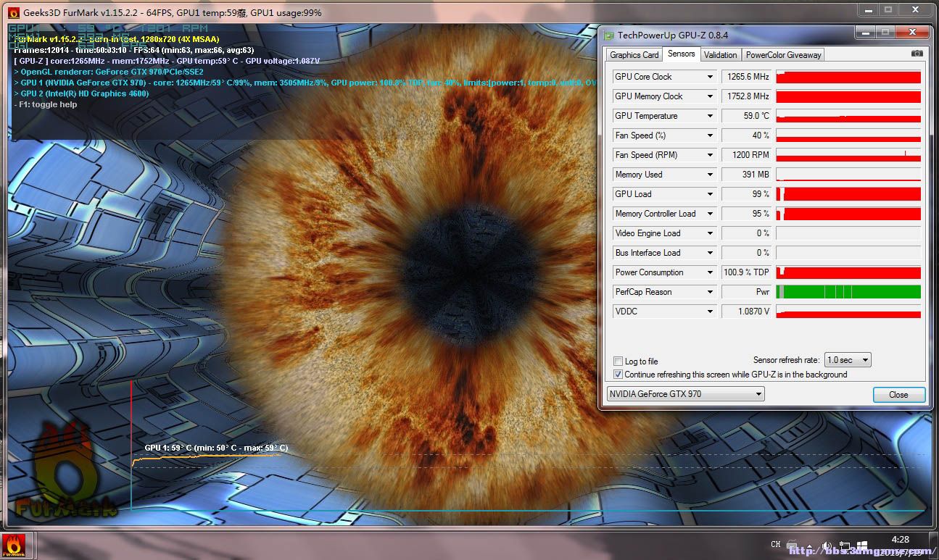Open the Sensor refresh rate dropdown
This screenshot has width=939, height=560.
(x=848, y=360)
